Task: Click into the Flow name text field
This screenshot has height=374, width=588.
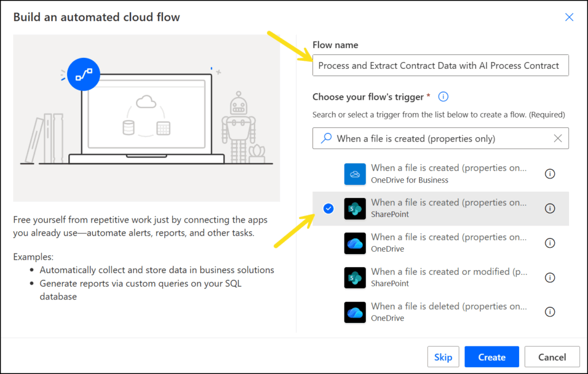Action: pos(440,65)
